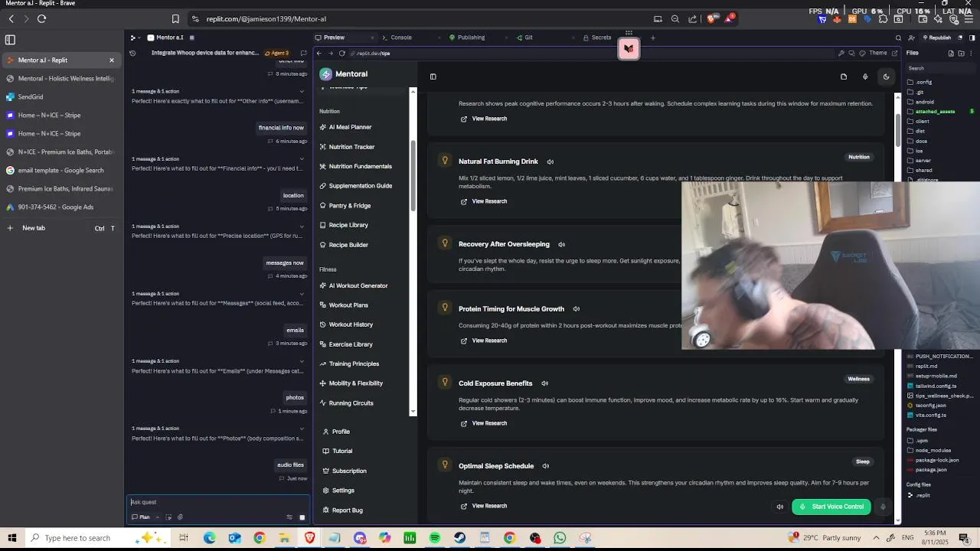Open the Theme option in preview toolbar
This screenshot has height=551, width=980.
tap(873, 54)
